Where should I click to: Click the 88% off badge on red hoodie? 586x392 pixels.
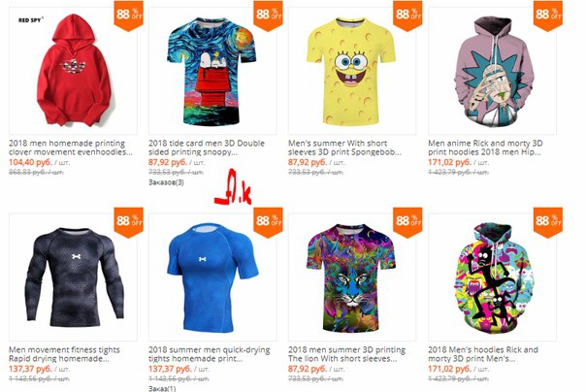[x=129, y=16]
